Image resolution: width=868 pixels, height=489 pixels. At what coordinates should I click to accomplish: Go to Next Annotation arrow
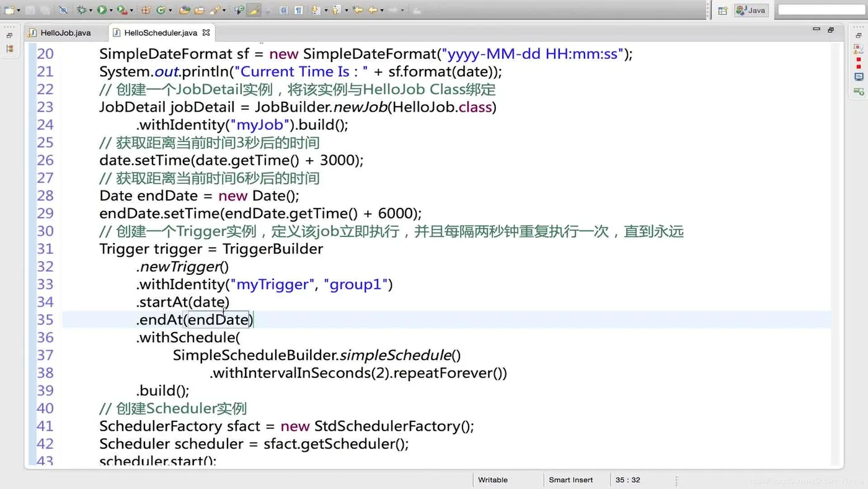click(x=316, y=10)
